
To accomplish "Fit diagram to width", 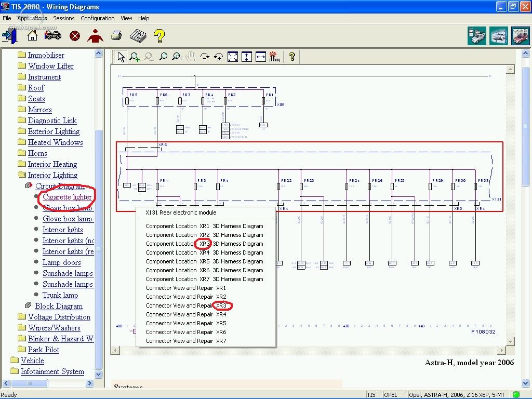I will 261,57.
